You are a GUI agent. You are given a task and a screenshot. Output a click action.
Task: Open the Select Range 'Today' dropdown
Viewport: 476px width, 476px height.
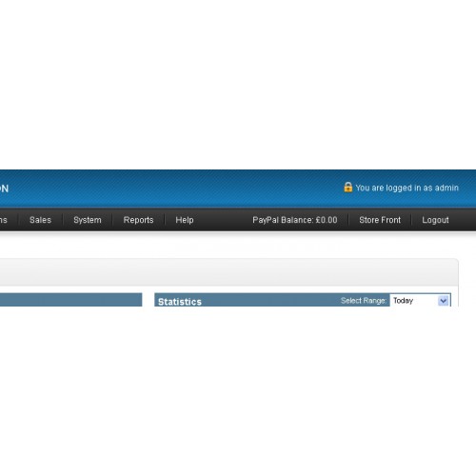pyautogui.click(x=420, y=300)
